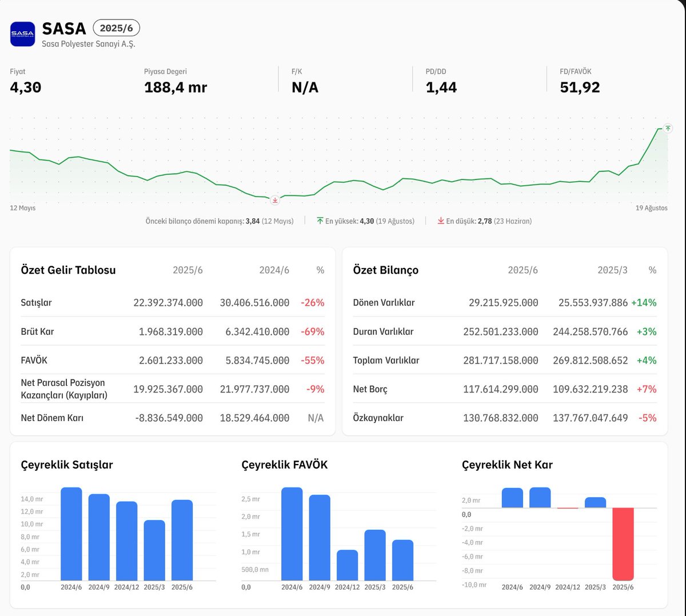Click the Net Parasal Pozisyon Kazançları row label
Image resolution: width=686 pixels, height=616 pixels.
click(64, 389)
